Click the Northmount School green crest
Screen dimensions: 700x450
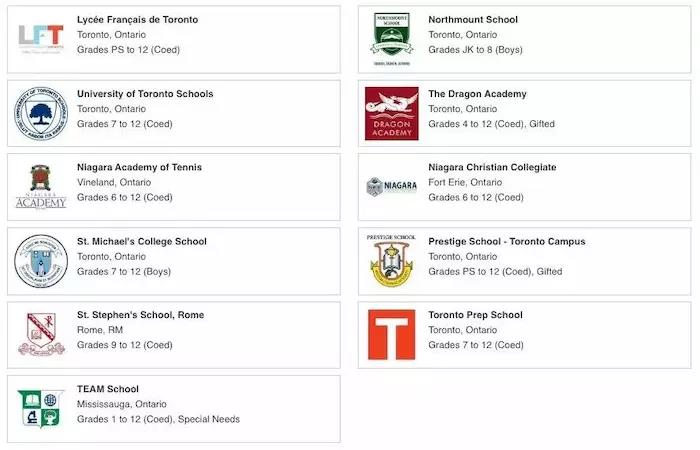tap(392, 39)
